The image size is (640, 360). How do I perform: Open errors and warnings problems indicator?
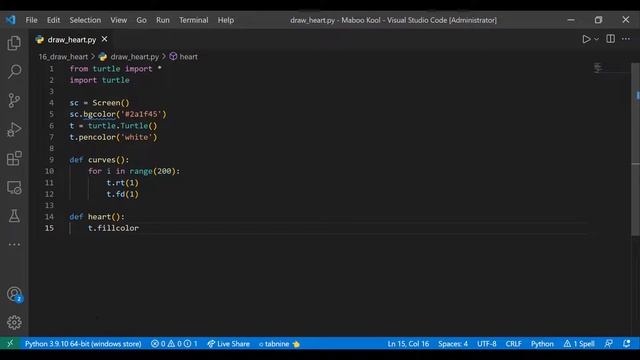coord(174,344)
